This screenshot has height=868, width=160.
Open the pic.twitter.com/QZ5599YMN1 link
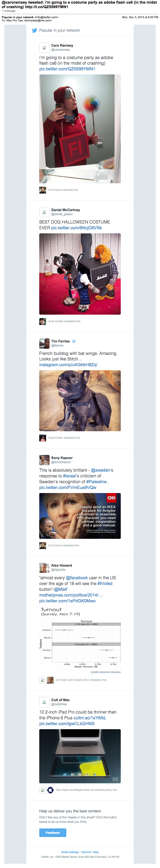[x=67, y=69]
